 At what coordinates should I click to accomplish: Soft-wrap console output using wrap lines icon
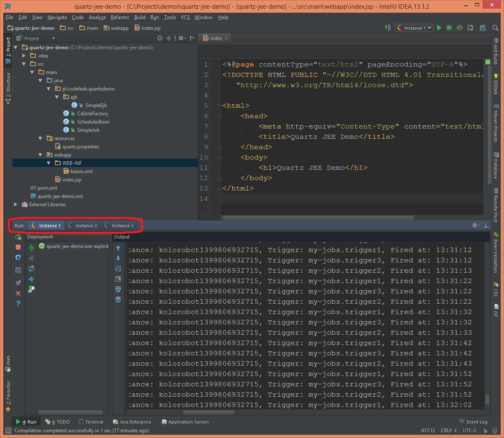click(118, 268)
